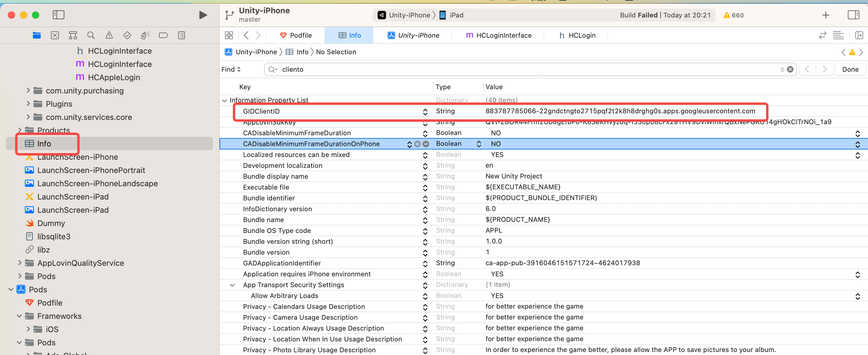Open the Find navigator magnifier icon
Viewport: 868px width, 355px height.
click(x=91, y=35)
